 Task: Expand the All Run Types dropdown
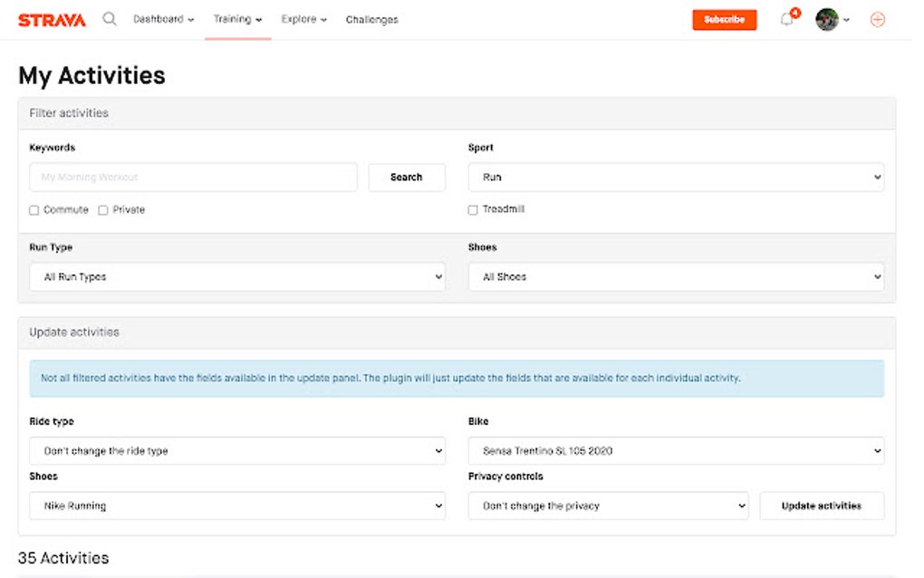[x=236, y=276]
